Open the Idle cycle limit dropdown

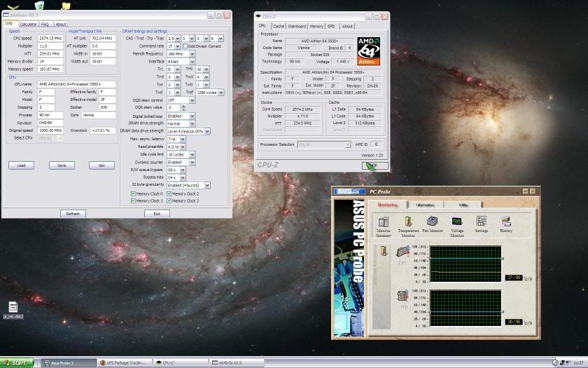(x=192, y=154)
